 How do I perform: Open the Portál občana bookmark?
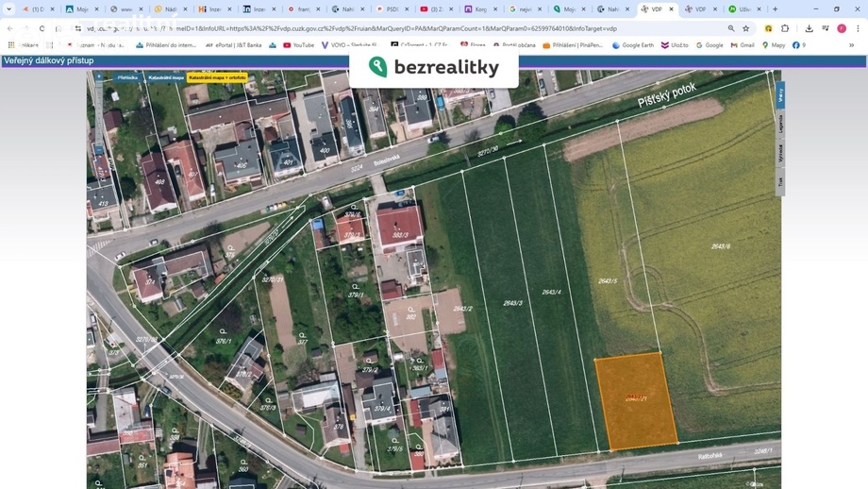tap(513, 45)
